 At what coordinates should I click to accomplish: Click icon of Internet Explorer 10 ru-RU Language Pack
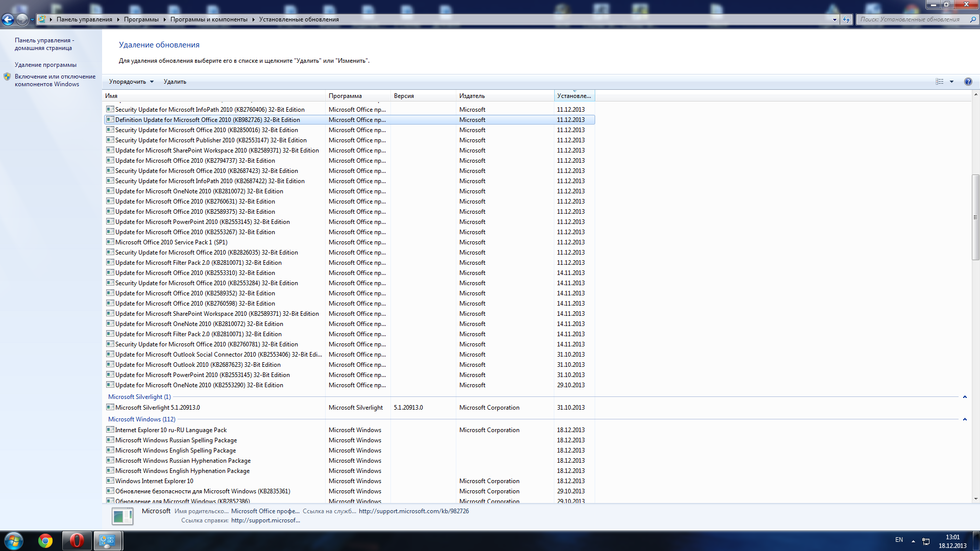110,430
